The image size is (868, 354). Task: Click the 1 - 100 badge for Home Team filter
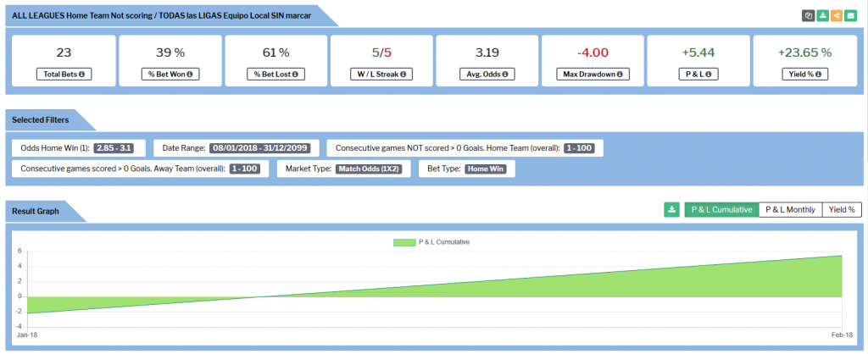pyautogui.click(x=580, y=148)
